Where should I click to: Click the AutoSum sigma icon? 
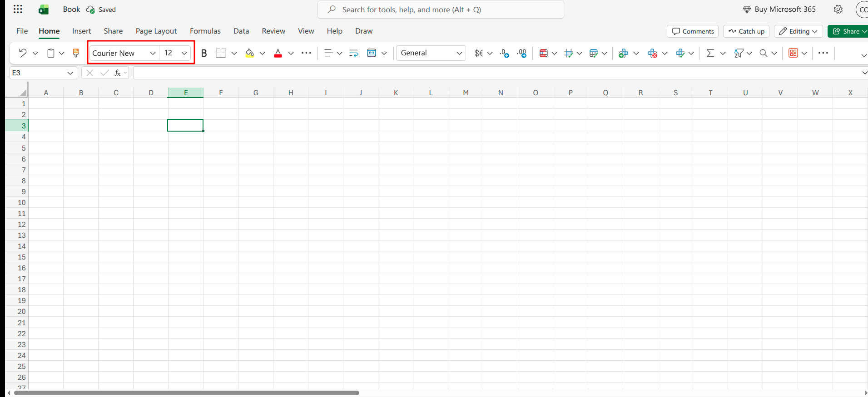point(710,53)
